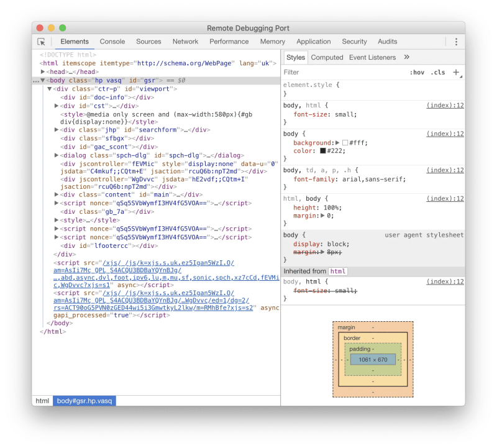The width and height of the screenshot is (497, 448).
Task: Click the element.style rule block
Action: click(x=373, y=89)
